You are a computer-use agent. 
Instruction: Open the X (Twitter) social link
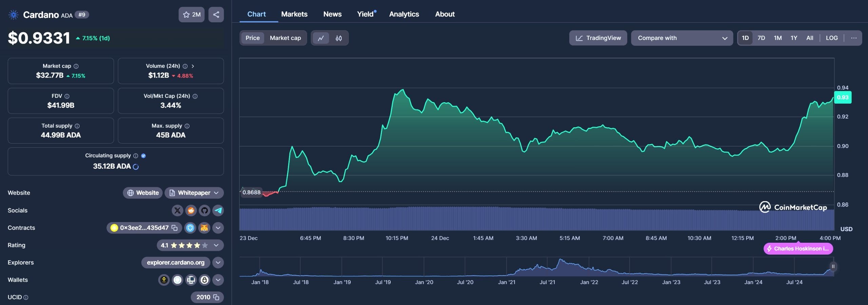coord(177,211)
